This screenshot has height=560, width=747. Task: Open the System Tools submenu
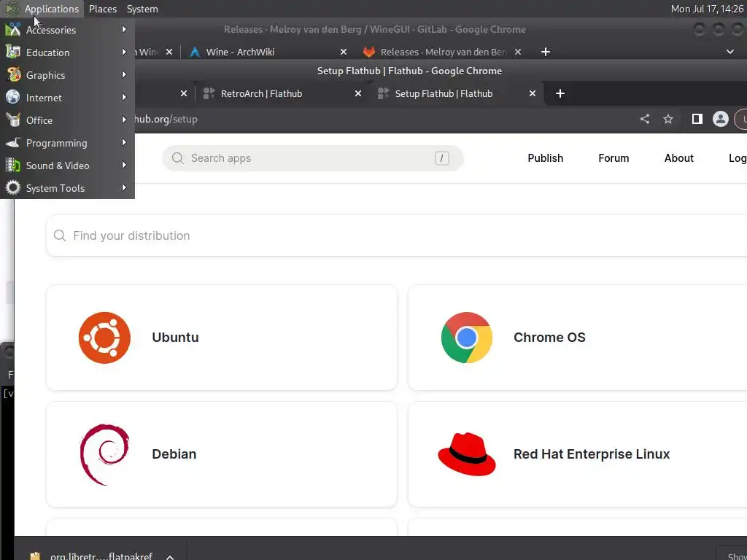pos(67,188)
